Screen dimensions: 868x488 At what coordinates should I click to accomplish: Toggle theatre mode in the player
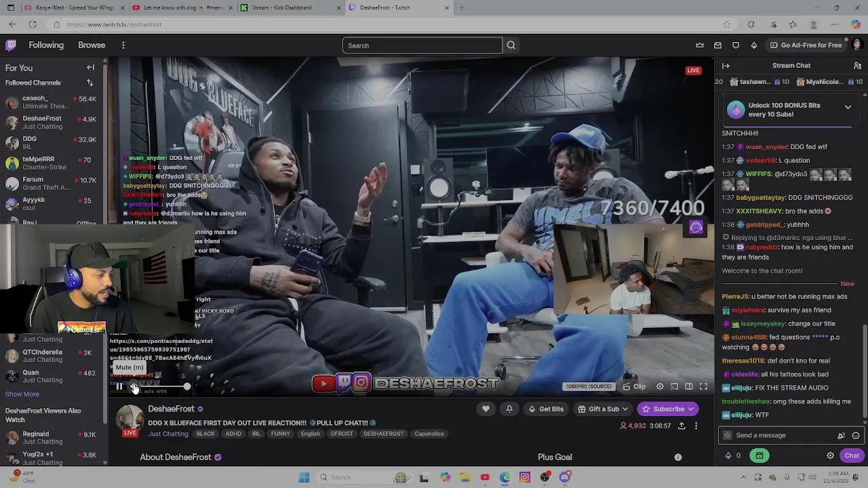(x=688, y=386)
